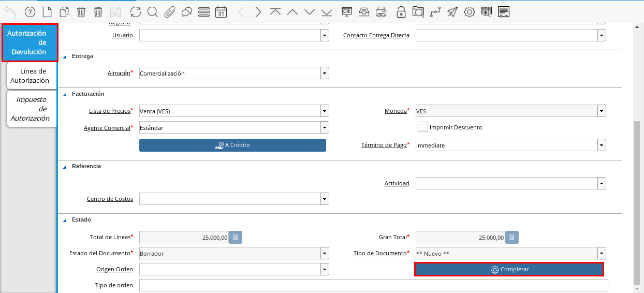644x293 pixels.
Task: Click the A Crédito button
Action: (232, 145)
